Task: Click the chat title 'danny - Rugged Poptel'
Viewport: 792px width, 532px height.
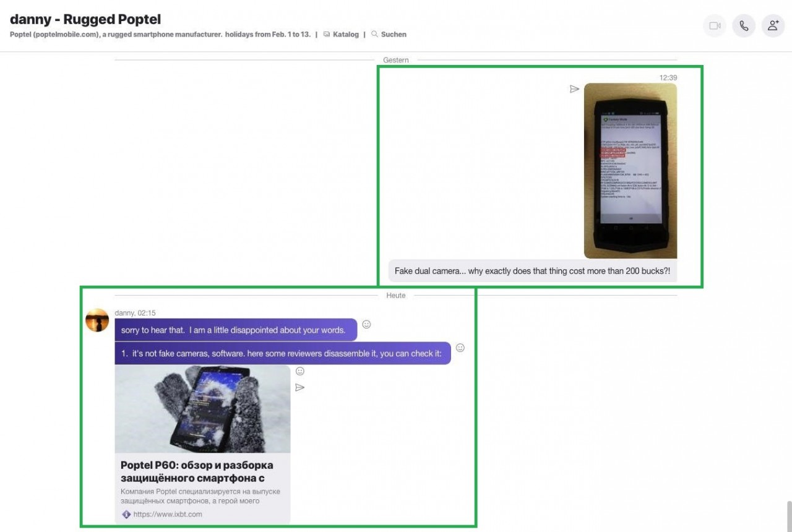Action: (x=85, y=20)
